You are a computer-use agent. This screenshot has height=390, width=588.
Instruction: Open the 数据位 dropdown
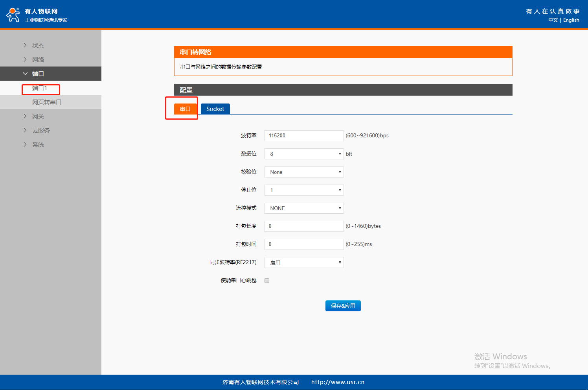pyautogui.click(x=304, y=154)
